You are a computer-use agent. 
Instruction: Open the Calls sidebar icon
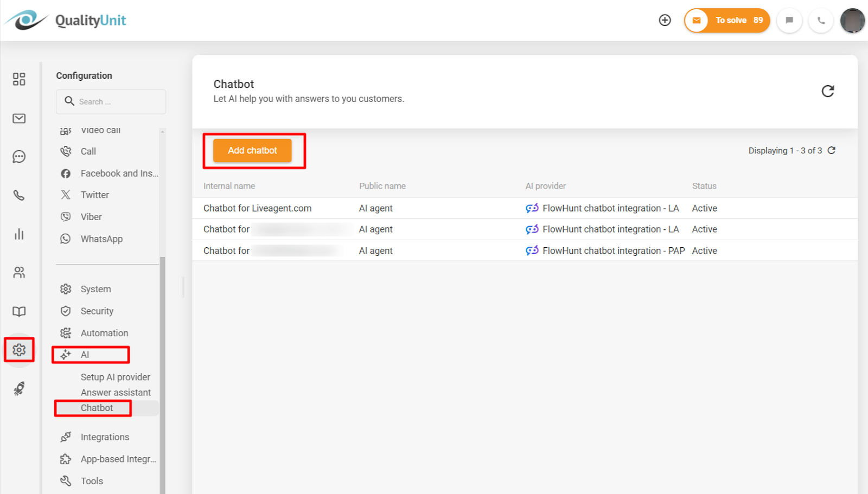click(x=19, y=195)
